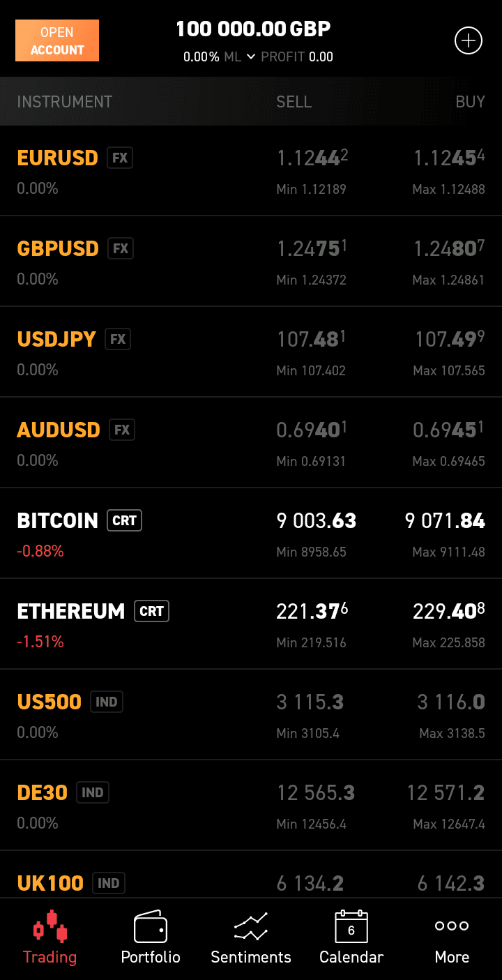Image resolution: width=502 pixels, height=980 pixels.
Task: Open the Calendar icon
Action: click(351, 927)
